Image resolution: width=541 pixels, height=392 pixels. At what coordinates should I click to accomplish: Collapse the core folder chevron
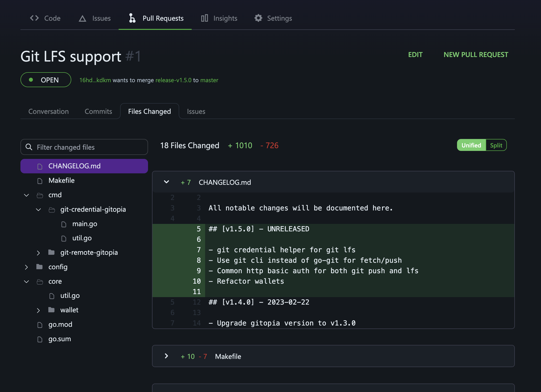(26, 281)
